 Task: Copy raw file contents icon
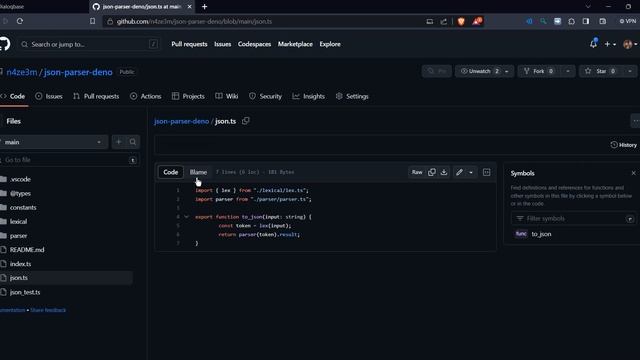coord(432,172)
